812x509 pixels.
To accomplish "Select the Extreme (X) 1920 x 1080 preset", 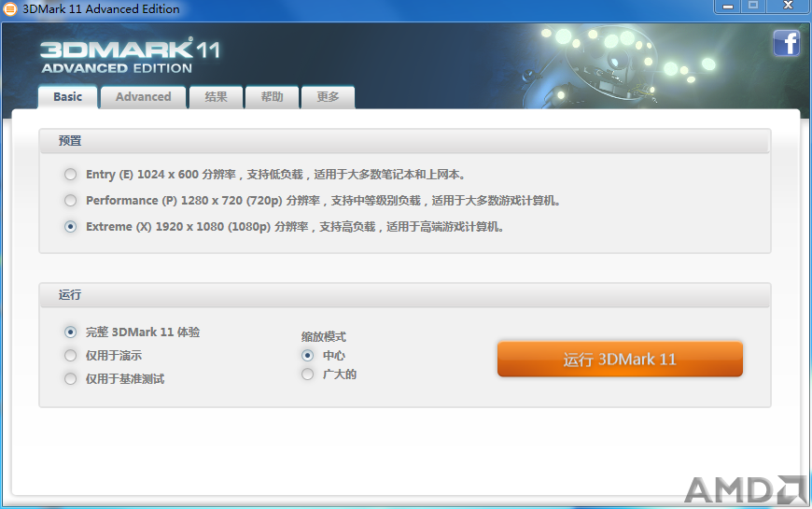I will [70, 227].
